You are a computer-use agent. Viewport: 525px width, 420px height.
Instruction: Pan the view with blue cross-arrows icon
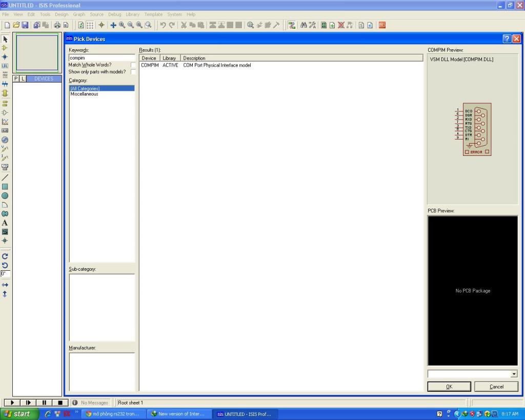tap(113, 25)
